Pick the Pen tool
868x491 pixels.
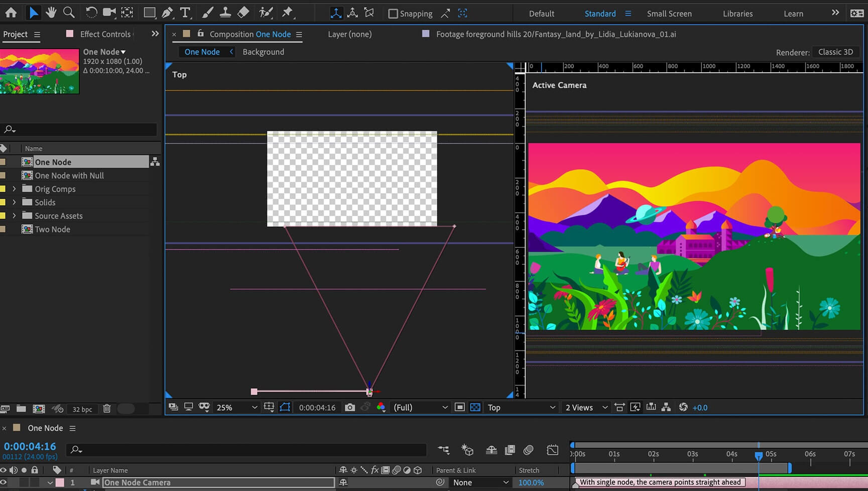pos(167,13)
